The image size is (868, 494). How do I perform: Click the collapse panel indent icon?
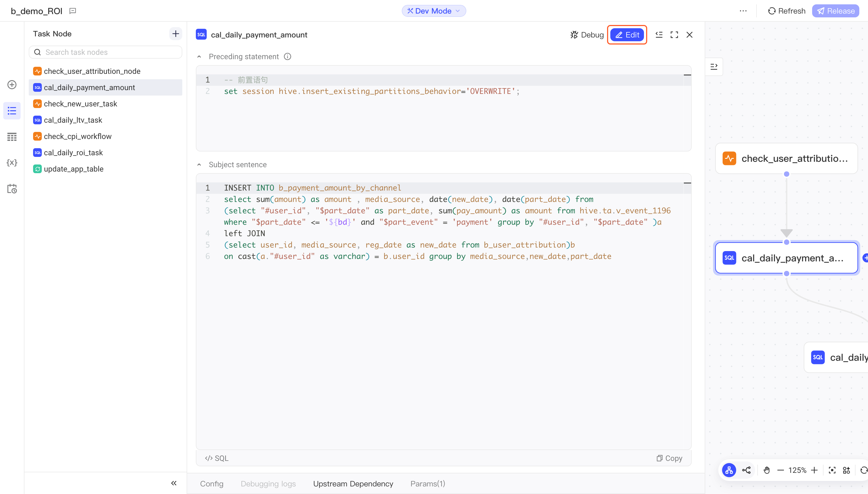(659, 35)
